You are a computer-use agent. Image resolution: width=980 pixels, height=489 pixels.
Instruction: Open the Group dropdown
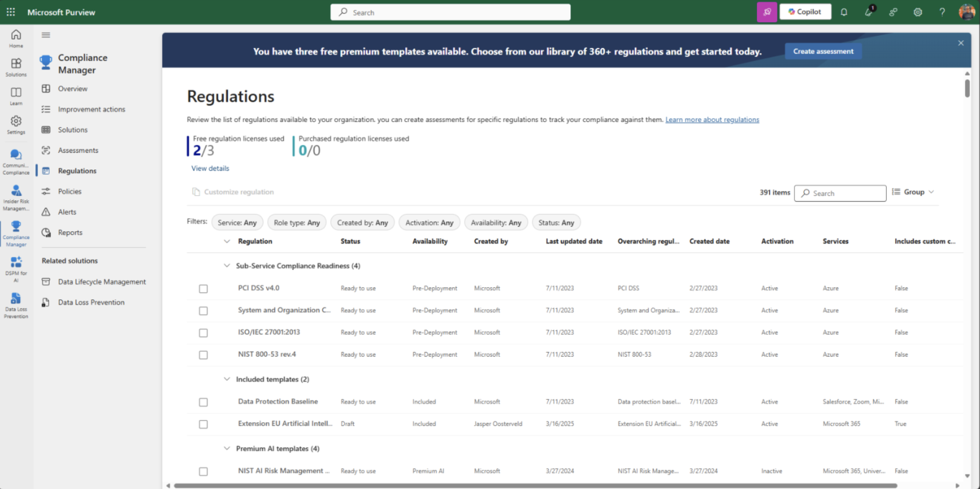[x=913, y=192]
